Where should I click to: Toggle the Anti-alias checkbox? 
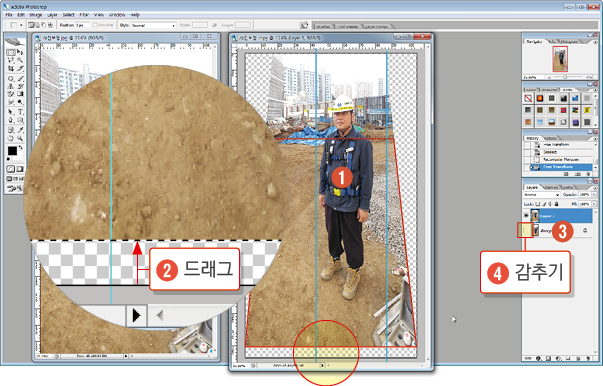(95, 25)
